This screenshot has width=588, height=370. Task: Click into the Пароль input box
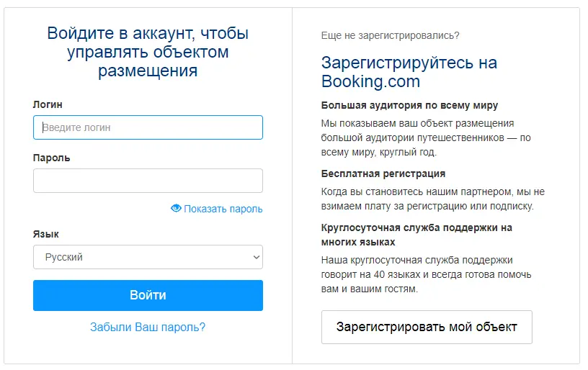tap(148, 181)
